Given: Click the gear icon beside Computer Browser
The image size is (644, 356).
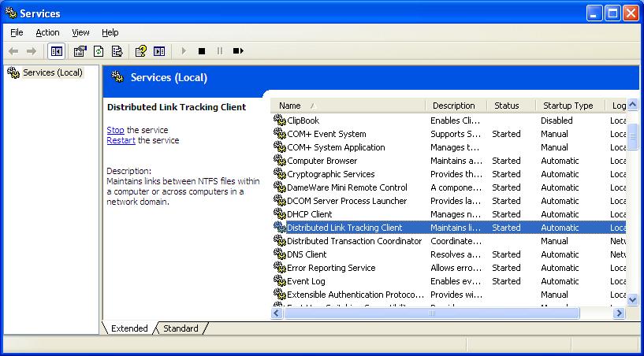Looking at the screenshot, I should [x=280, y=161].
